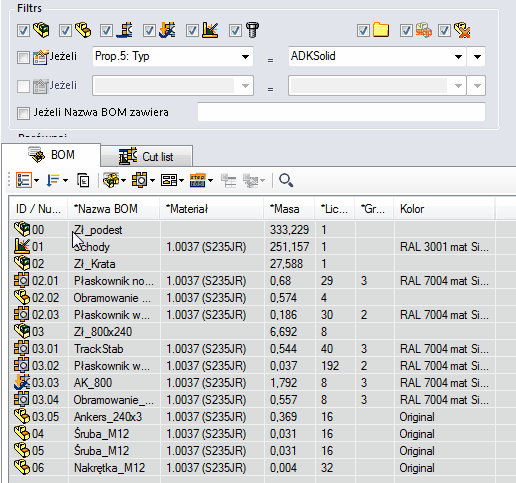
Task: Open the Prop.5: Typ dropdown
Action: pyautogui.click(x=173, y=56)
